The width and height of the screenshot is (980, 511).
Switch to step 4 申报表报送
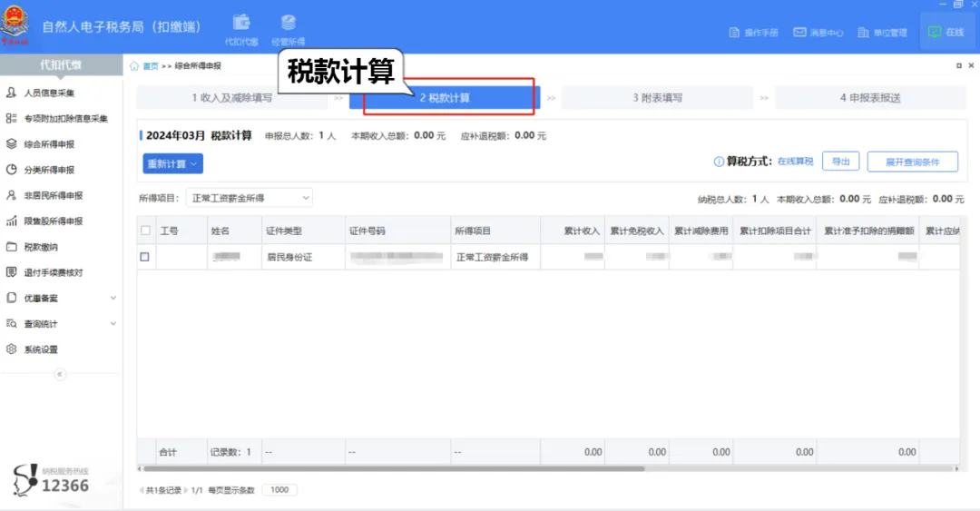[x=869, y=98]
